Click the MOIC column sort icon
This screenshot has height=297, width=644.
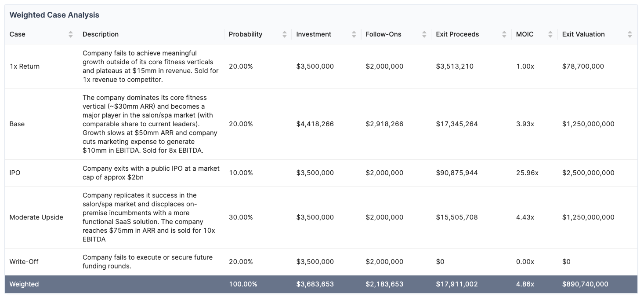pos(550,34)
